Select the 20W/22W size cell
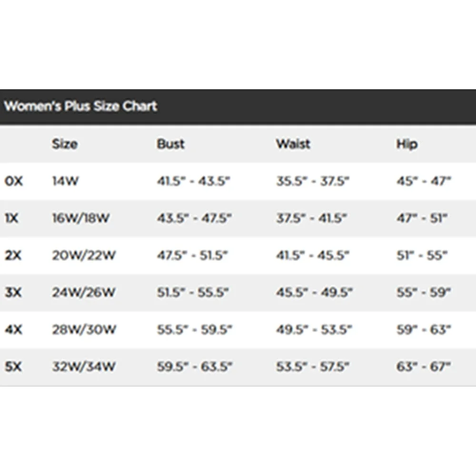Screen dimensions: 476x476 [x=84, y=255]
